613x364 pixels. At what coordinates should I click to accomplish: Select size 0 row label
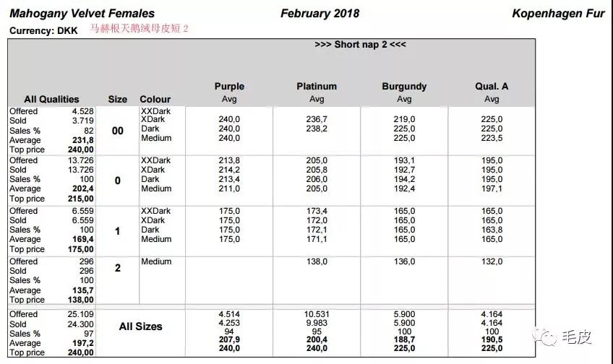coord(117,181)
